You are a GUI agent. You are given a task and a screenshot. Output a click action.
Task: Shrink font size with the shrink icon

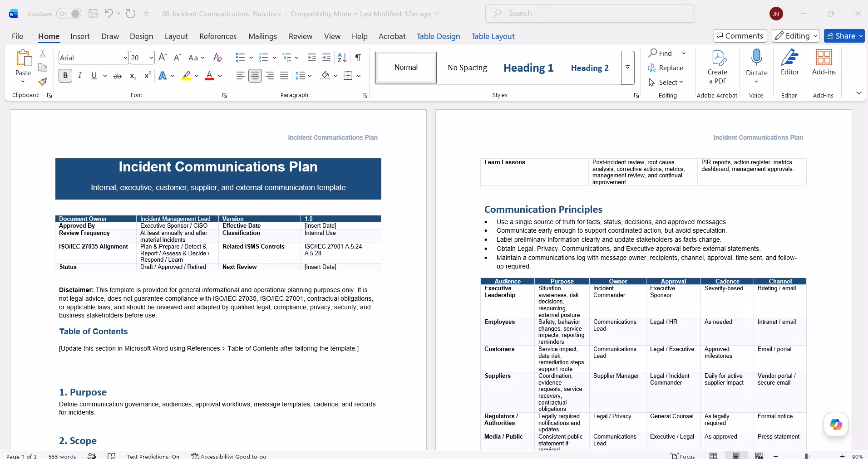178,58
